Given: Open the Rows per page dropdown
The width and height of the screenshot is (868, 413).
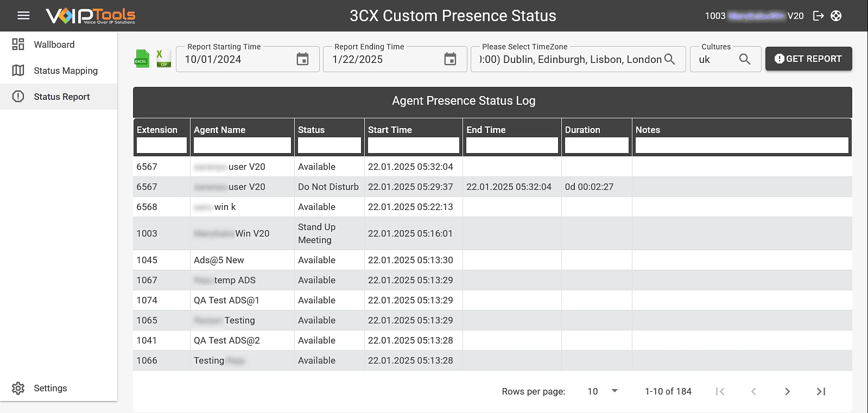Looking at the screenshot, I should (x=603, y=391).
